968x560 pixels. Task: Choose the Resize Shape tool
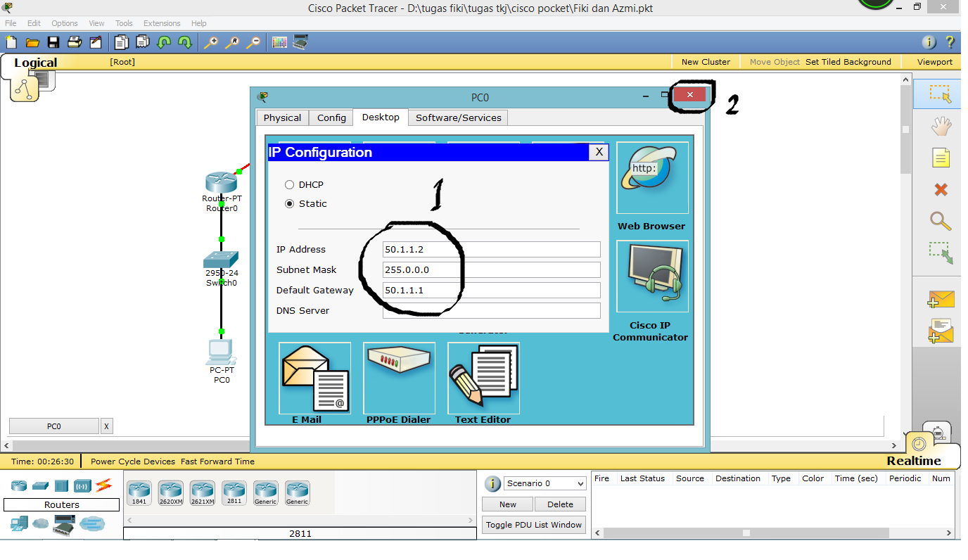click(x=941, y=253)
